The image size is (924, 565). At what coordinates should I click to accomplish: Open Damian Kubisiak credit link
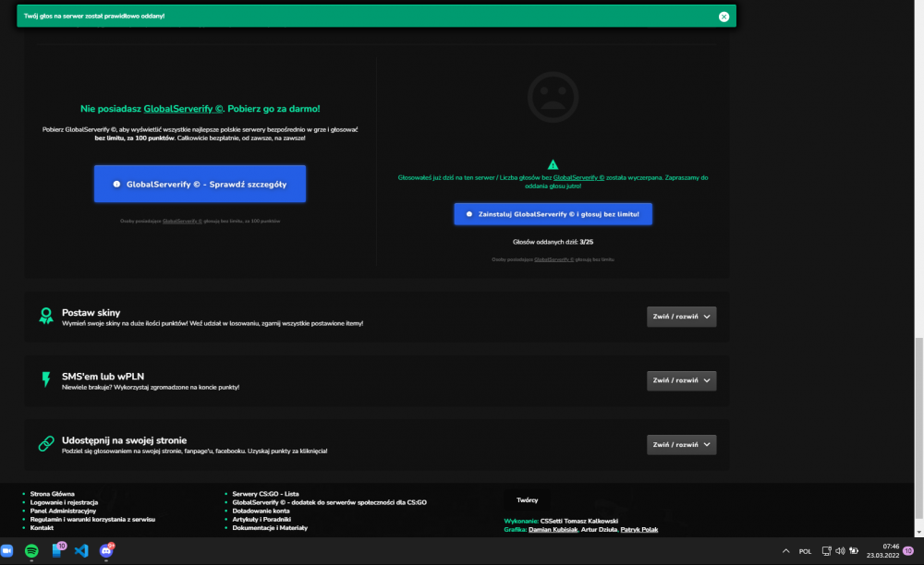point(553,530)
